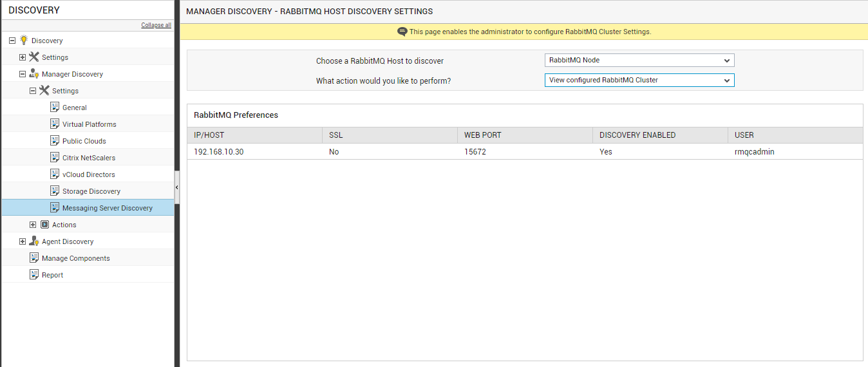Click the Storage Discovery page icon
The height and width of the screenshot is (367, 868).
[x=55, y=191]
